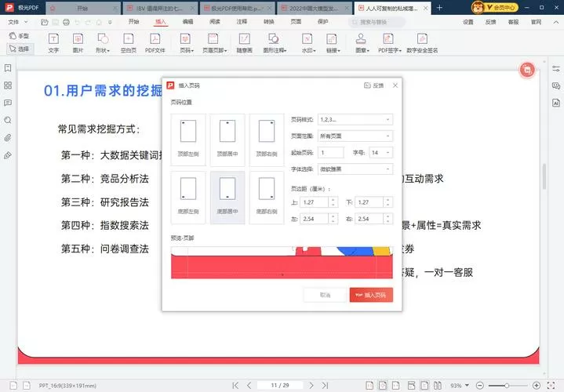
Task: Choose 顶部居中 page number position
Action: [227, 140]
